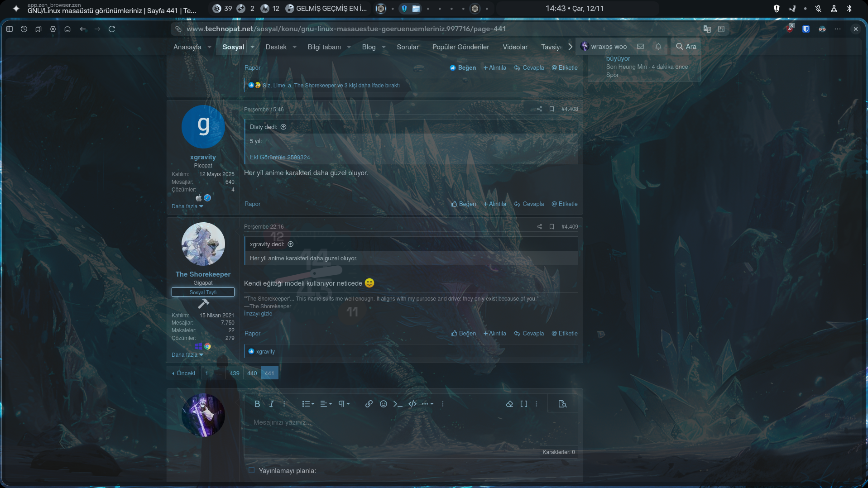Bookmark post #4.409
This screenshot has height=488, width=868.
point(551,227)
